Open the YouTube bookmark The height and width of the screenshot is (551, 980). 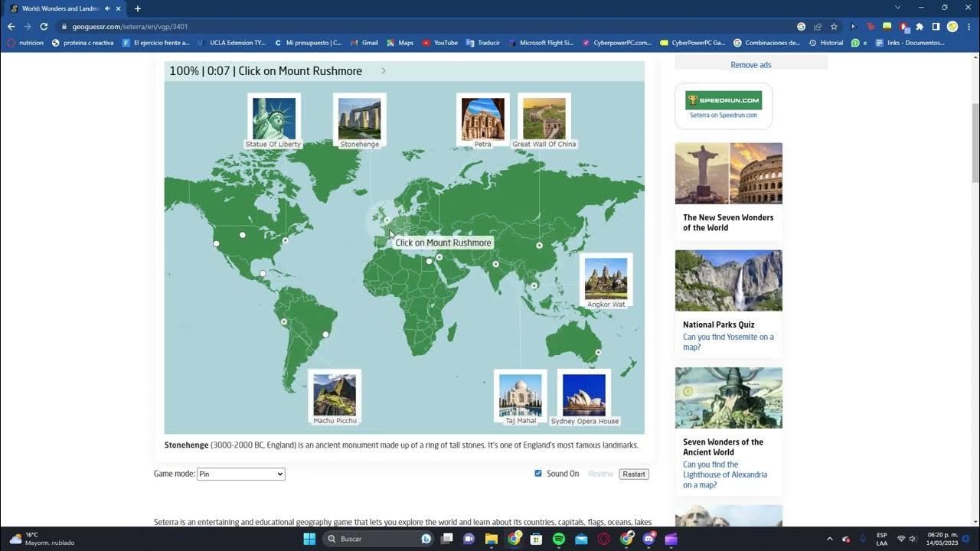point(440,43)
